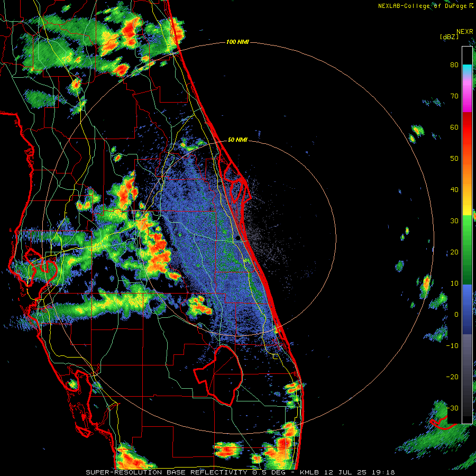The width and height of the screenshot is (476, 476).
Task: Click the 0 value on dBZ scale
Action: (x=456, y=315)
